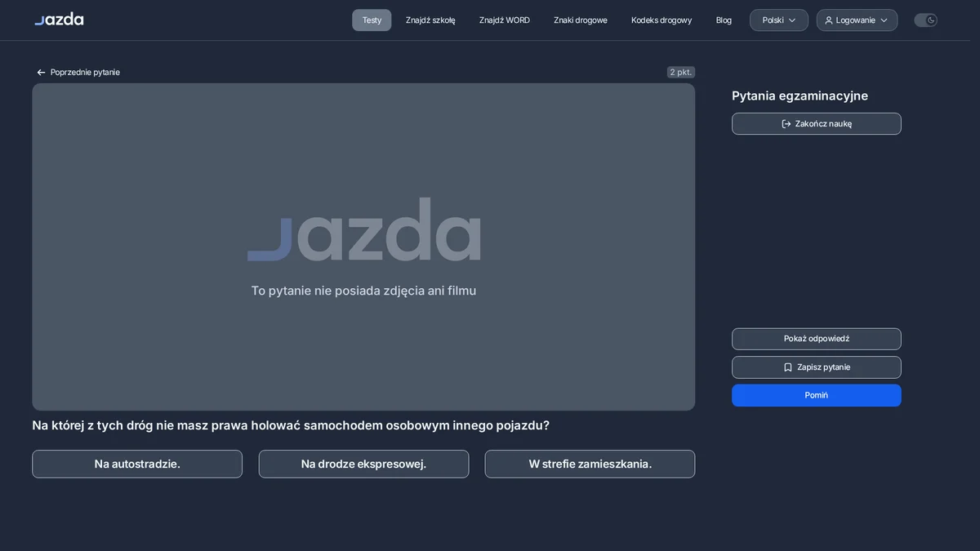Click Pokaż odpowiedź button
The height and width of the screenshot is (551, 980).
coord(817,339)
